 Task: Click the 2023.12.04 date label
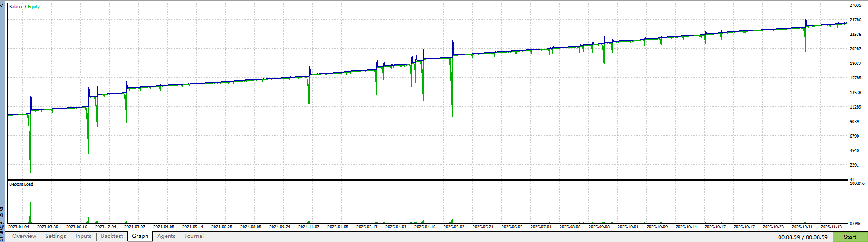click(106, 227)
